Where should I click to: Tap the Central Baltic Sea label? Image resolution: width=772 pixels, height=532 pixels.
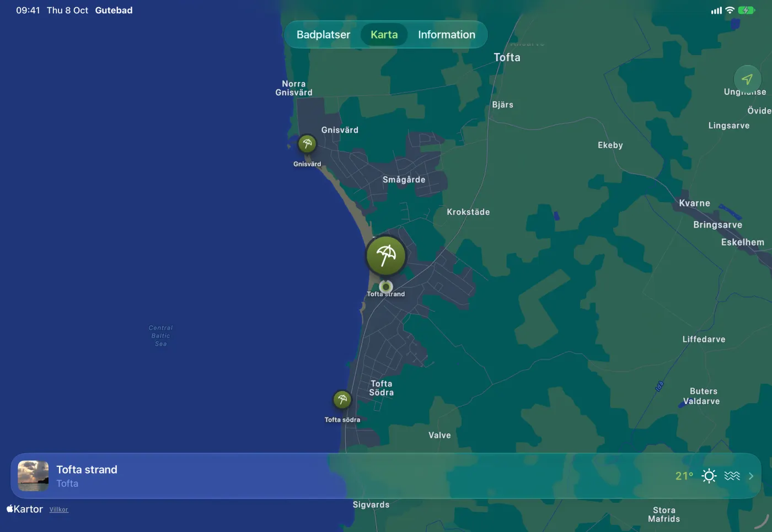pos(160,336)
